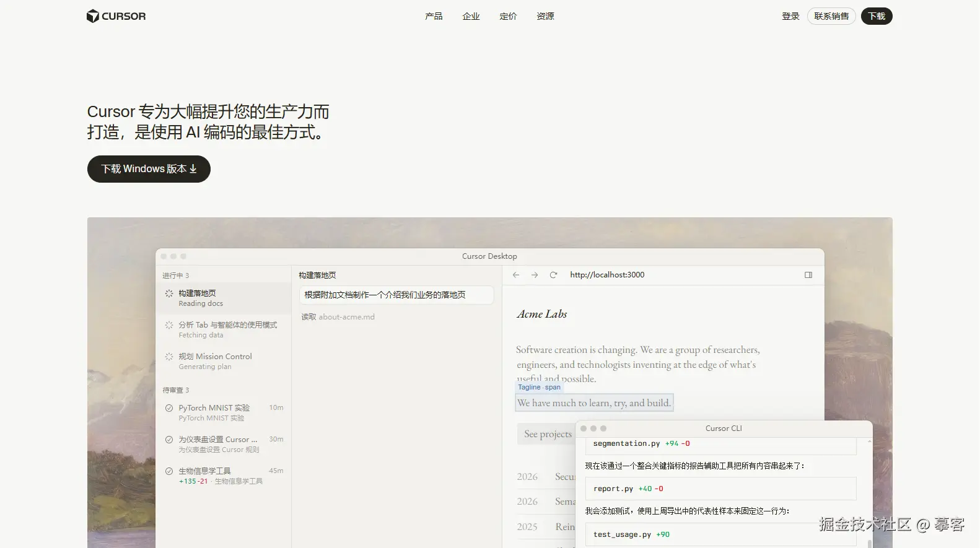Click the 45m timestamp on 生物信息学工具
The image size is (980, 548).
tap(276, 471)
